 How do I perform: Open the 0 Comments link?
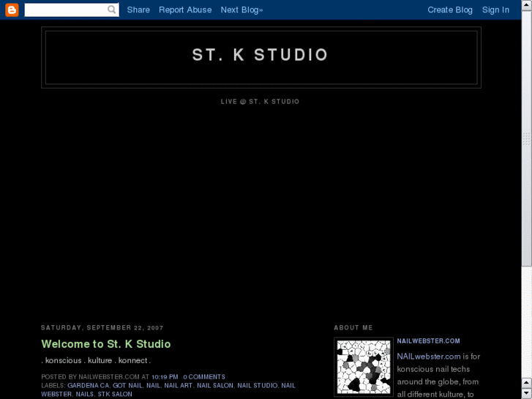pyautogui.click(x=204, y=377)
